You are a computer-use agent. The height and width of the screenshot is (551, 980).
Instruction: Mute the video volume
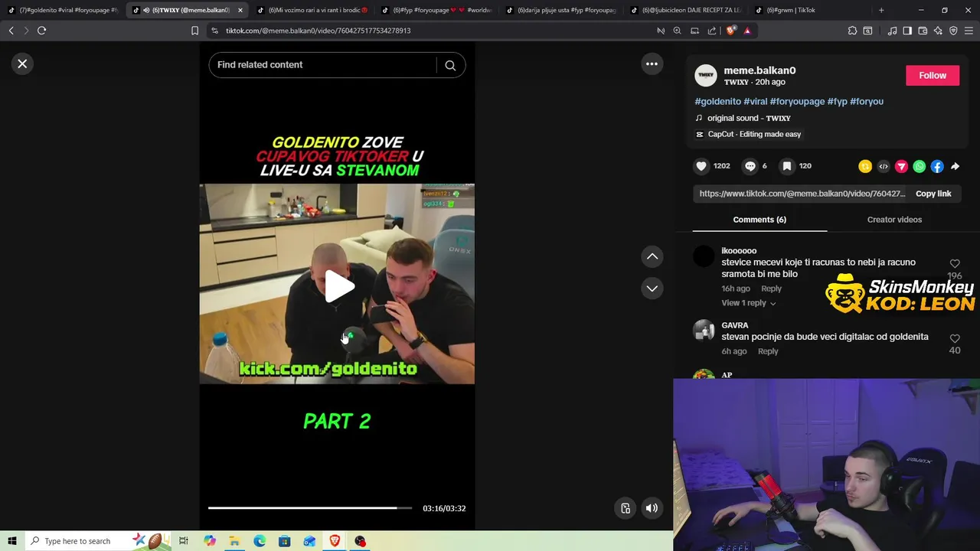[652, 508]
